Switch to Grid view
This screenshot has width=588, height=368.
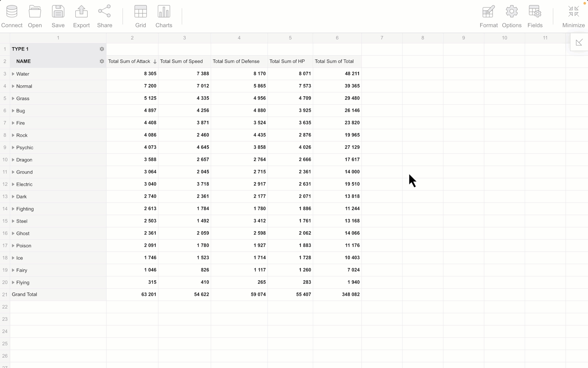[141, 17]
